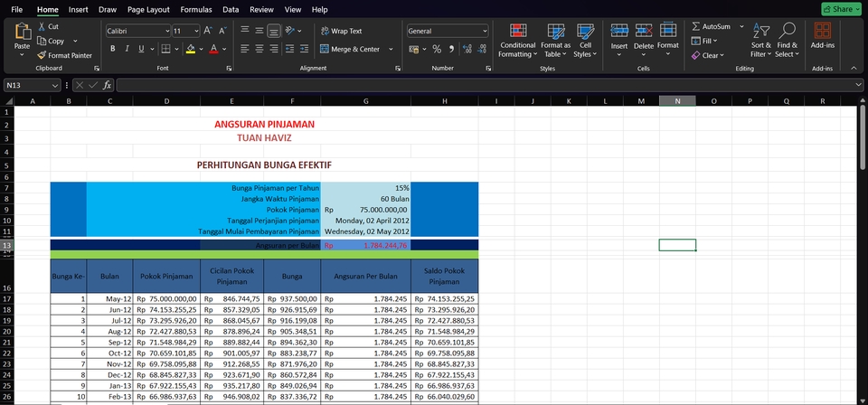This screenshot has height=405, width=868.
Task: Click the Copy icon
Action: click(42, 41)
